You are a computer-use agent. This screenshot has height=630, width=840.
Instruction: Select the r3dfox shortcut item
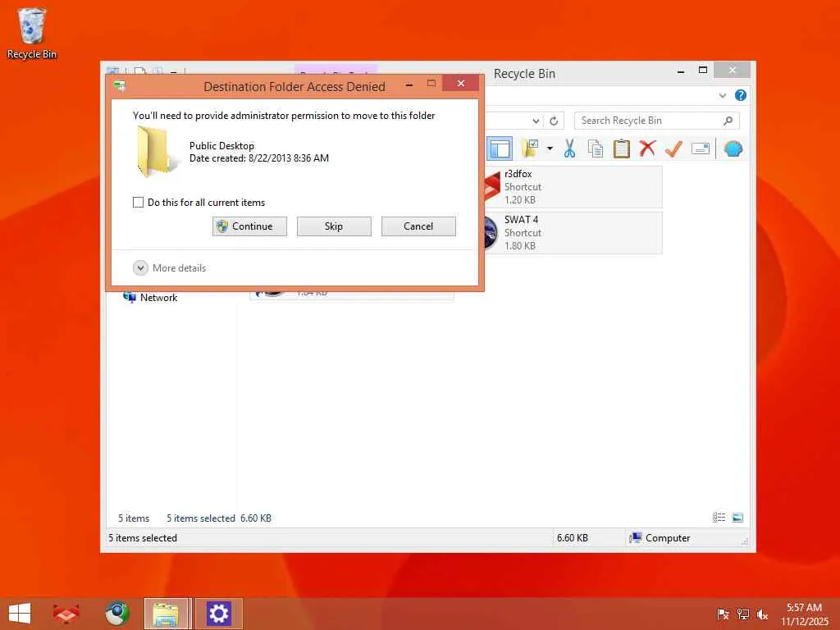(x=573, y=187)
